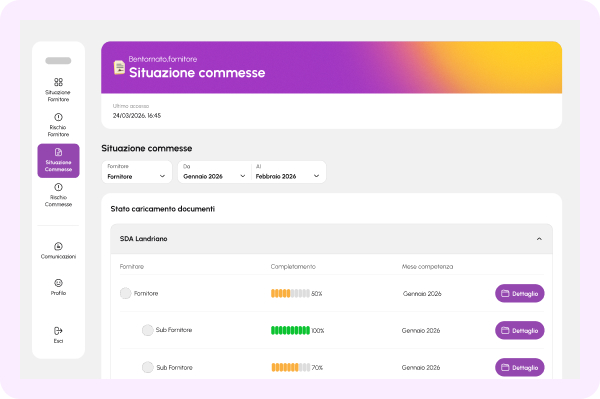Click the Situazione Commesse document icon in the sidebar
This screenshot has width=600, height=399.
[x=58, y=152]
